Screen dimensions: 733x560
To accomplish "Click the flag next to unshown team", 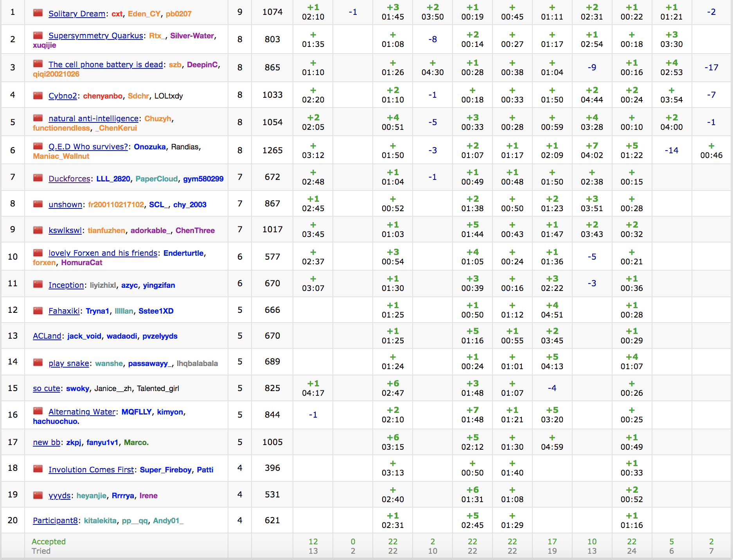I will click(x=38, y=204).
